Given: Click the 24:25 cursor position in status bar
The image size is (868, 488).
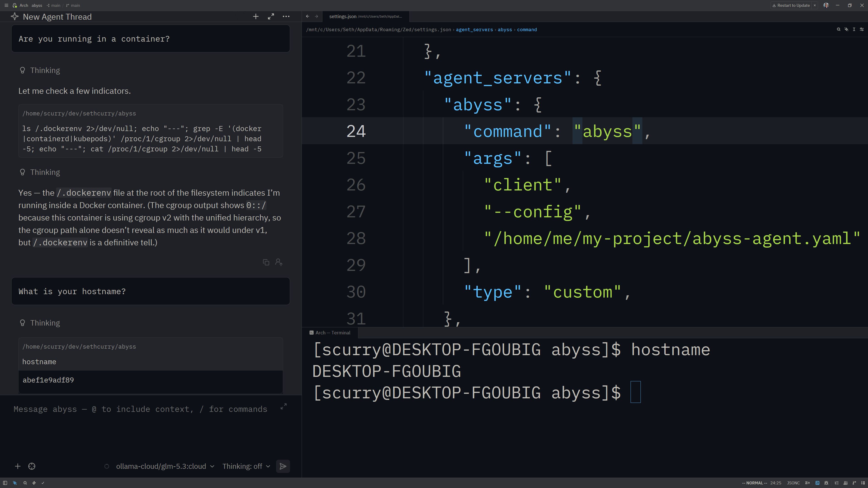Looking at the screenshot, I should point(776,483).
